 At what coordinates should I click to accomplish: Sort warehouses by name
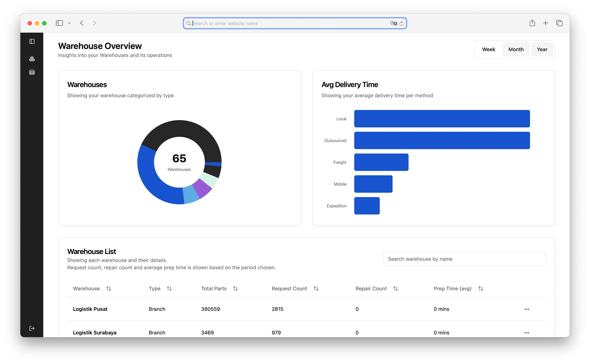pos(109,288)
